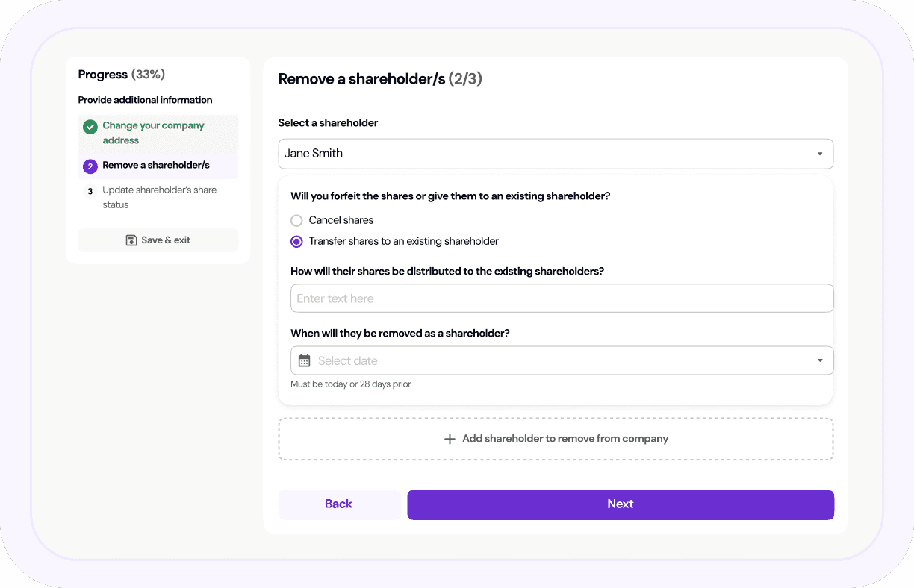Click the calendar icon in the date field
This screenshot has height=588, width=914.
(x=304, y=361)
